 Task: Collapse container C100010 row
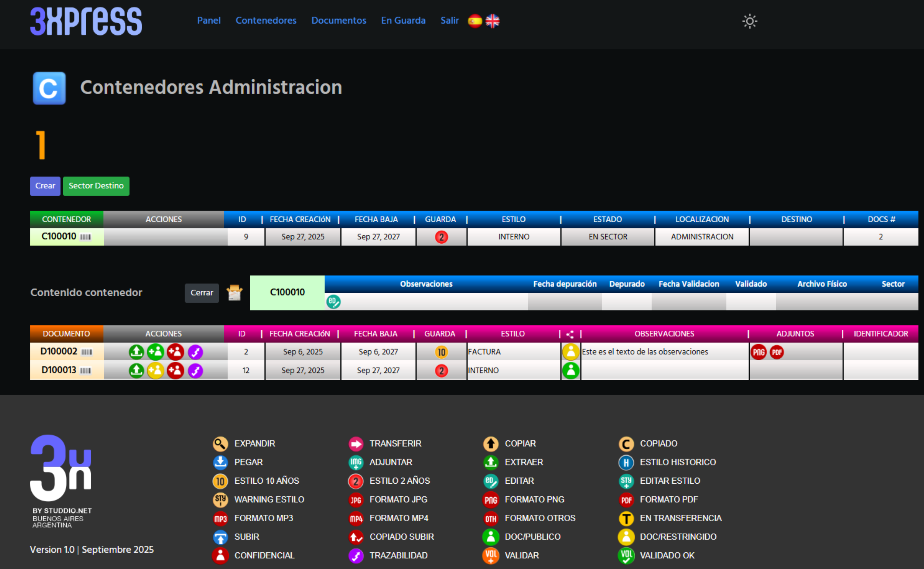click(x=59, y=237)
